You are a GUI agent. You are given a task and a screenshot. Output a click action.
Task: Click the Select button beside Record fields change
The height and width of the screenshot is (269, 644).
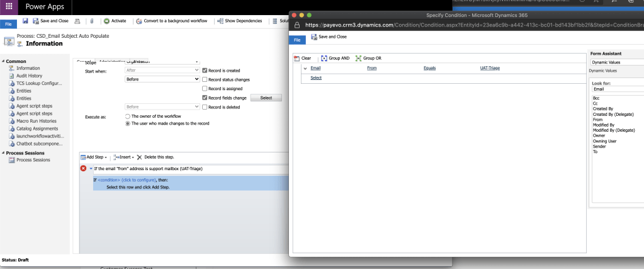[x=266, y=98]
